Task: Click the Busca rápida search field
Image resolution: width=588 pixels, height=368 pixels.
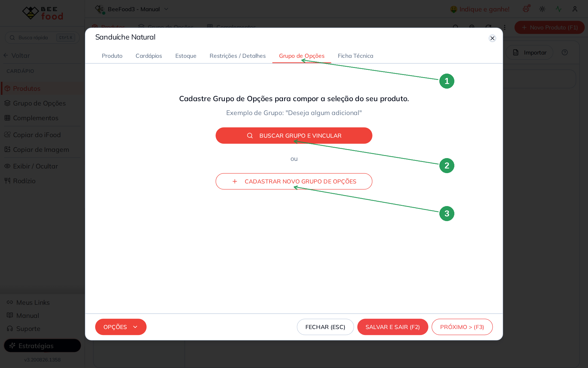Action: point(42,38)
